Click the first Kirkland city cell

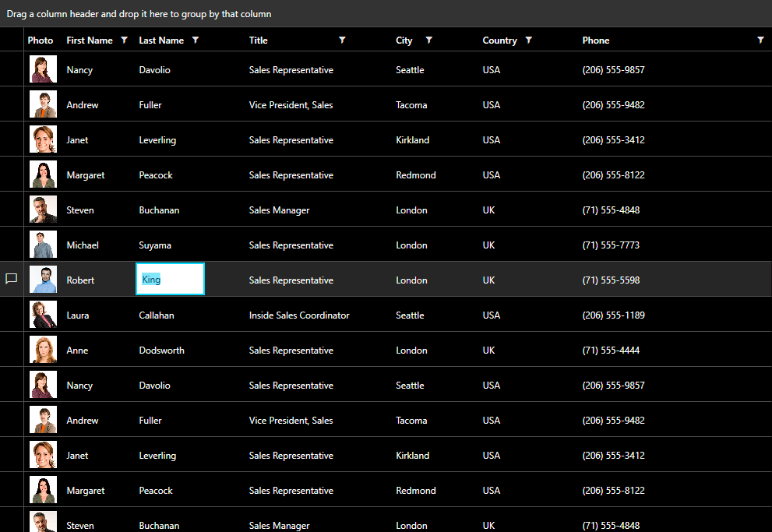413,139
